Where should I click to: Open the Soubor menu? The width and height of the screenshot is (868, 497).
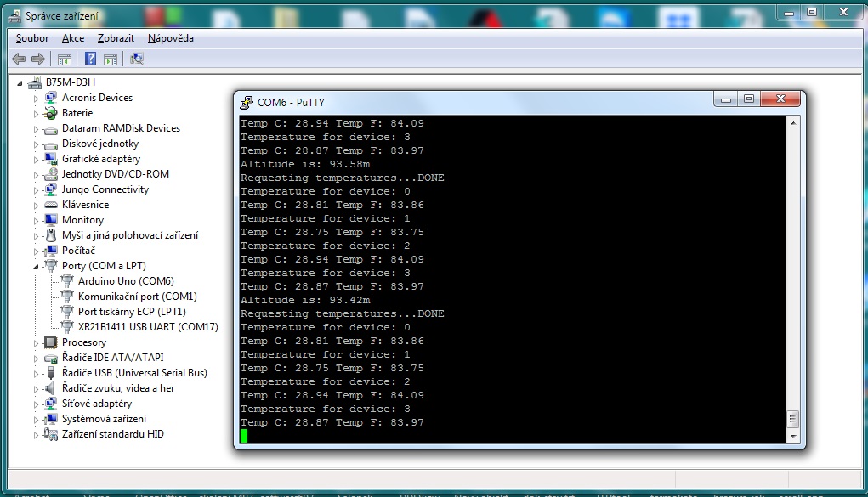tap(32, 38)
